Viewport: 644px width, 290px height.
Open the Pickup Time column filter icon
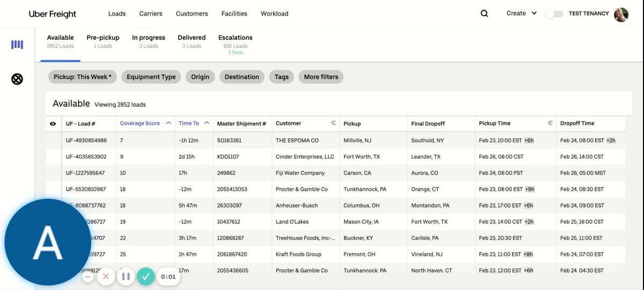click(x=550, y=123)
